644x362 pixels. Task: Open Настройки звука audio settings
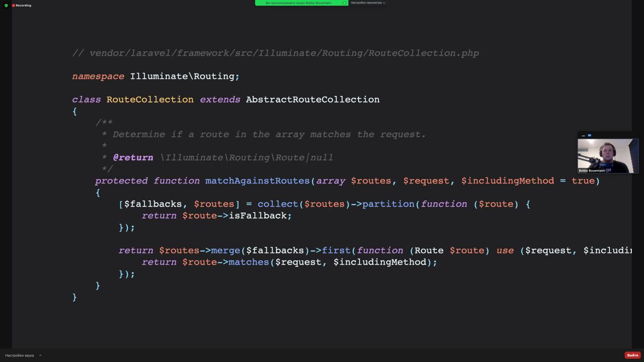(x=20, y=355)
